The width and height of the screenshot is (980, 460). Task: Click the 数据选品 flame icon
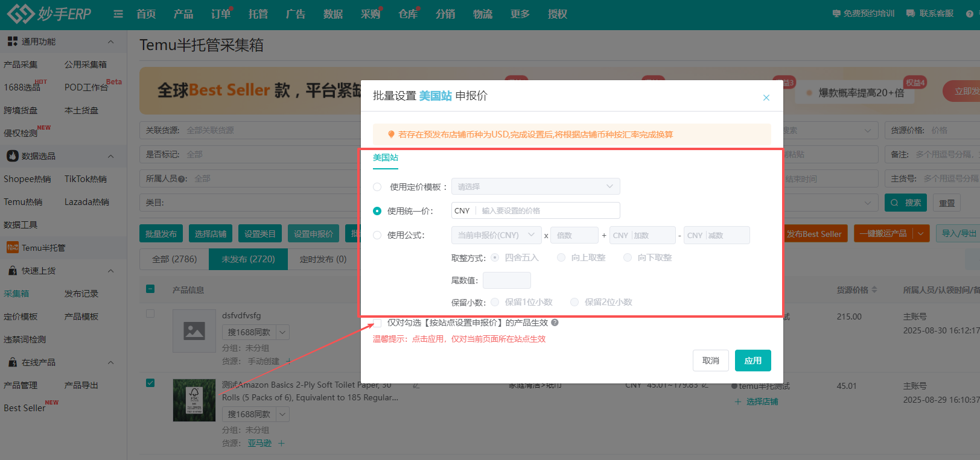click(12, 156)
